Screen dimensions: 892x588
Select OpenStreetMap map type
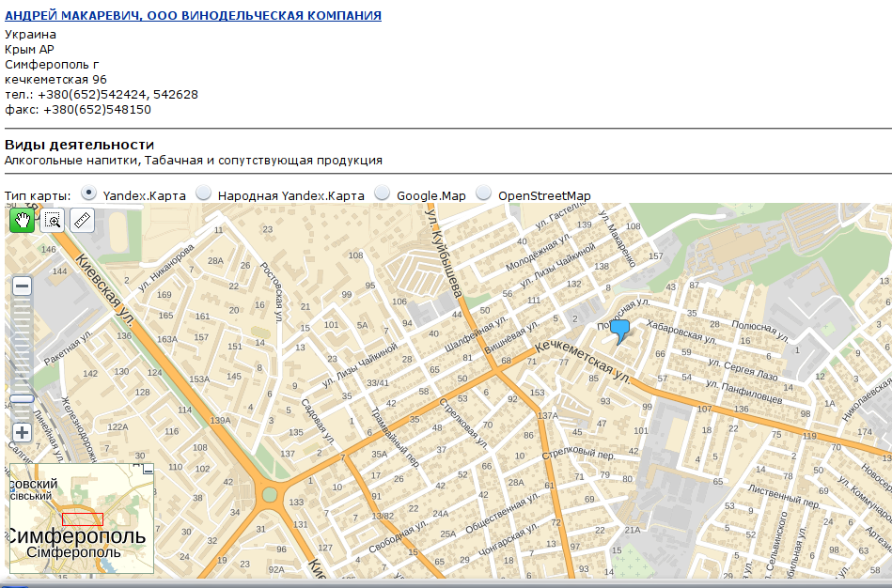pyautogui.click(x=484, y=193)
